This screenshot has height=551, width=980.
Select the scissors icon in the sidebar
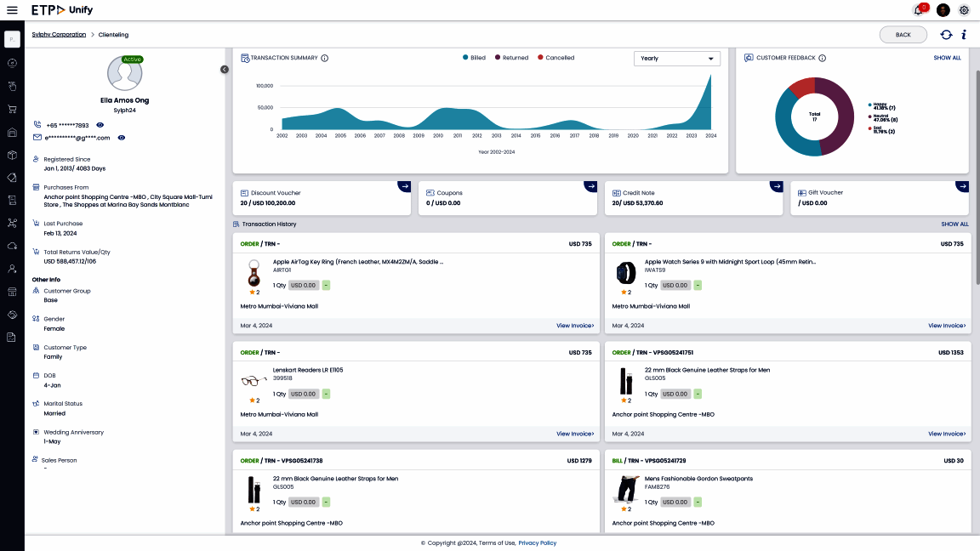click(12, 223)
